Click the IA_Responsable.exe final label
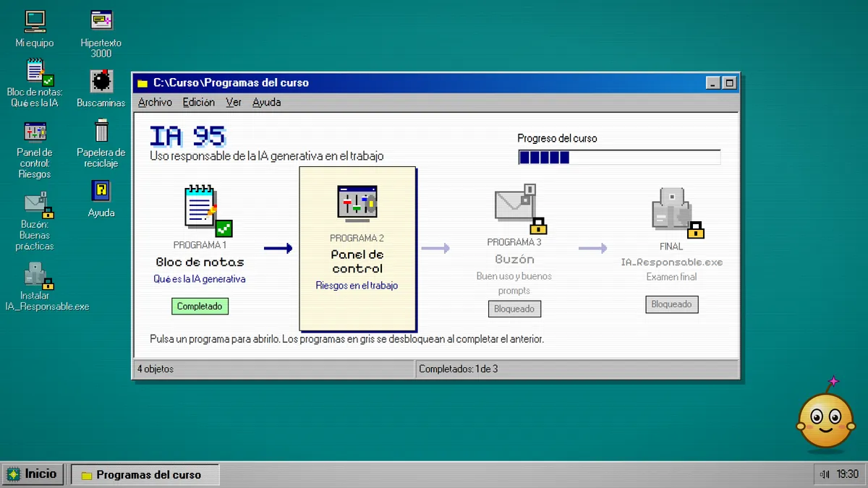This screenshot has height=488, width=868. 672,262
